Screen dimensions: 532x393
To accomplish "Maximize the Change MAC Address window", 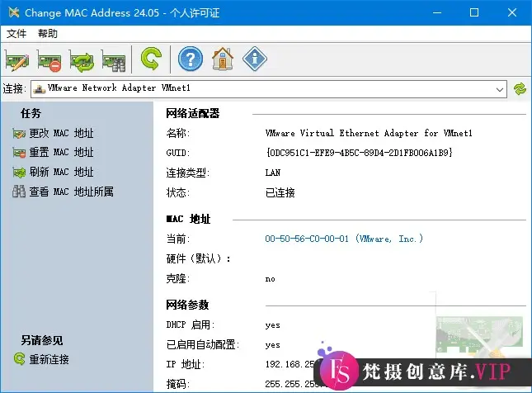I will tap(474, 12).
